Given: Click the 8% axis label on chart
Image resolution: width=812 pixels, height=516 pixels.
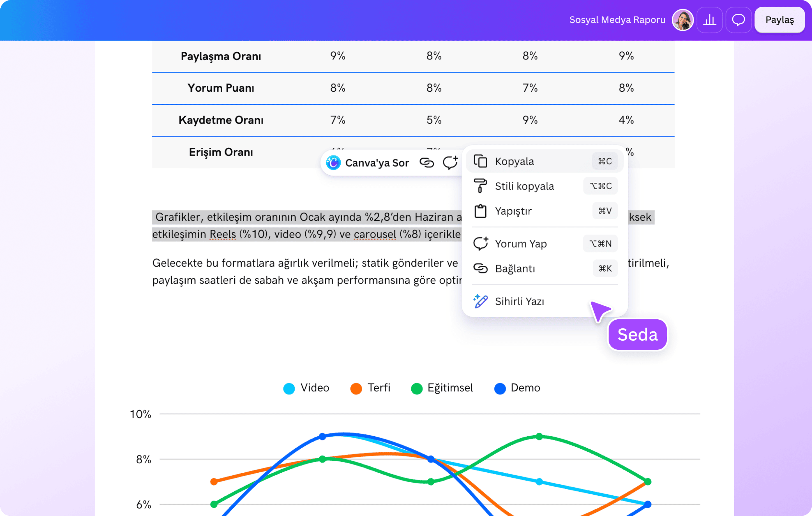Looking at the screenshot, I should (144, 459).
